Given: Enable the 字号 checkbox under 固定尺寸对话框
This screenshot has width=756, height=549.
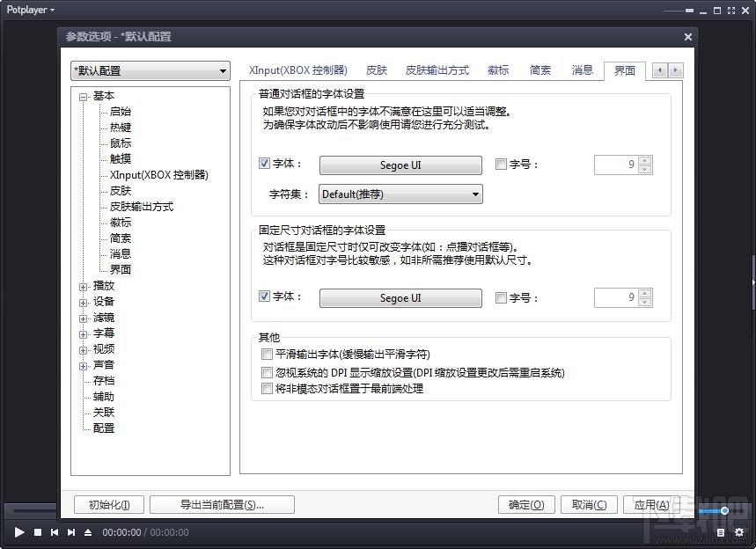Looking at the screenshot, I should pos(501,298).
